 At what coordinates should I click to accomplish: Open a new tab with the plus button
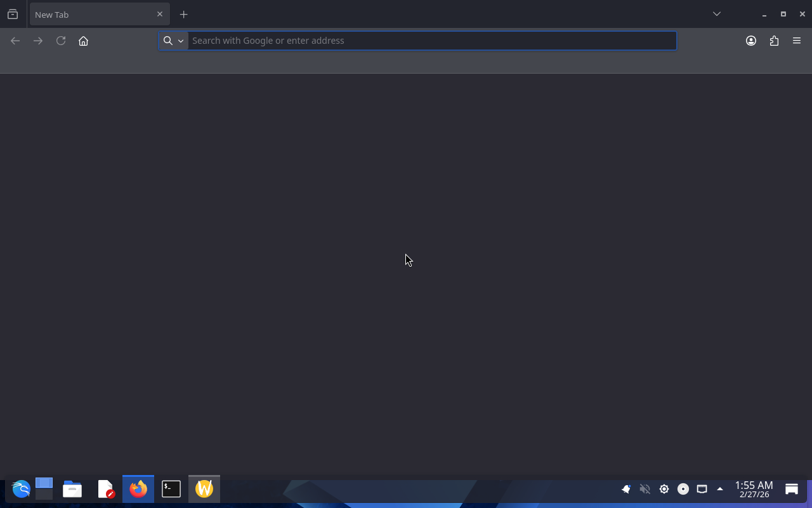point(183,14)
